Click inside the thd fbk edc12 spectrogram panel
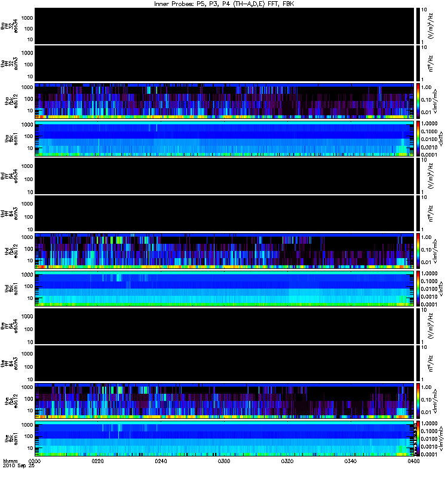Viewport: 448px width, 478px height. click(225, 250)
